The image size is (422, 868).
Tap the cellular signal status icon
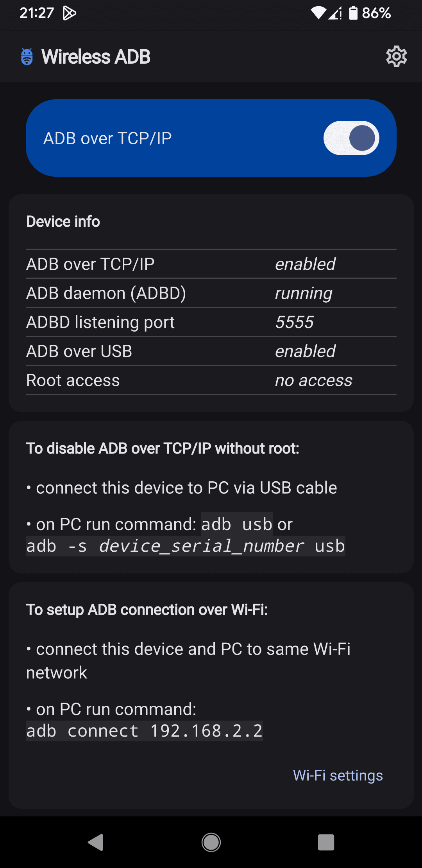click(x=335, y=13)
